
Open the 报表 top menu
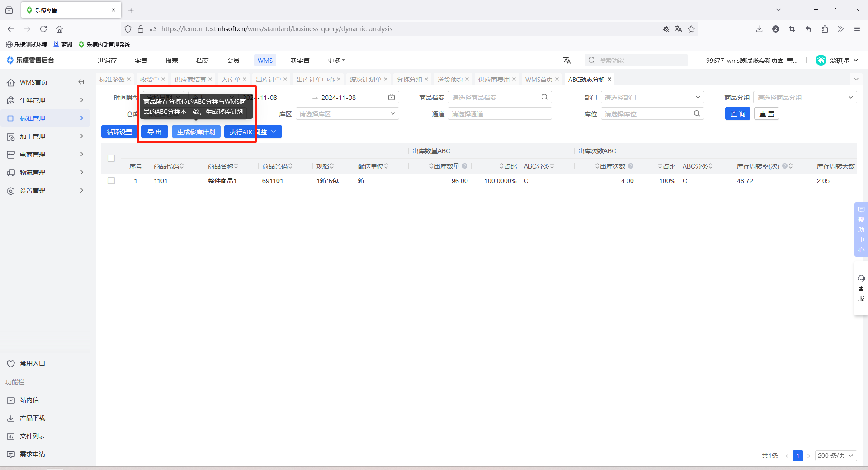pos(172,60)
